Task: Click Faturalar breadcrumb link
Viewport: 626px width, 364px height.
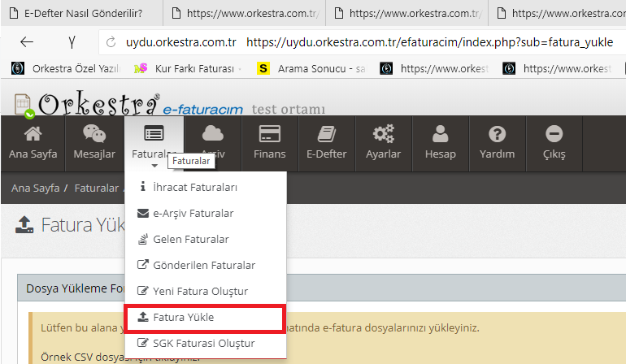Action: [96, 188]
